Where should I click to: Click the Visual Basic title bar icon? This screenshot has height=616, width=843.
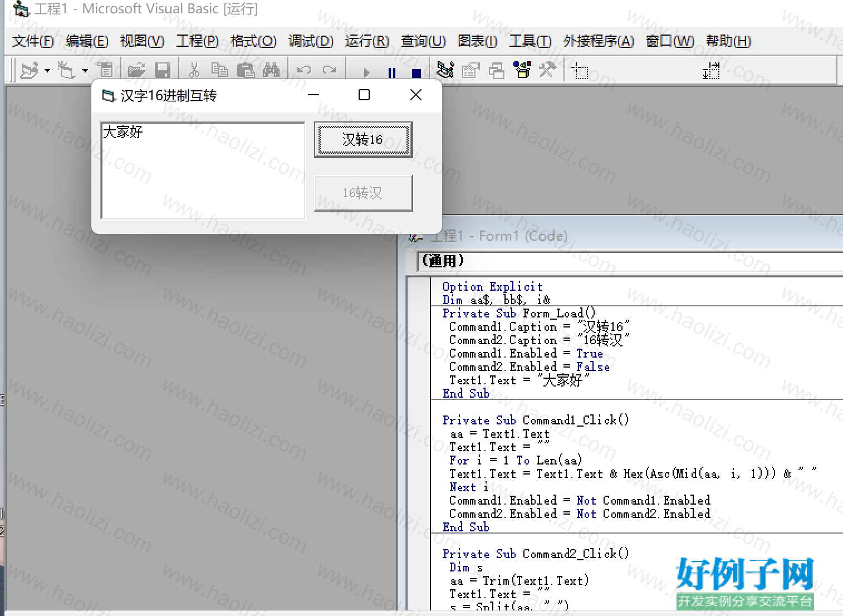tap(21, 9)
